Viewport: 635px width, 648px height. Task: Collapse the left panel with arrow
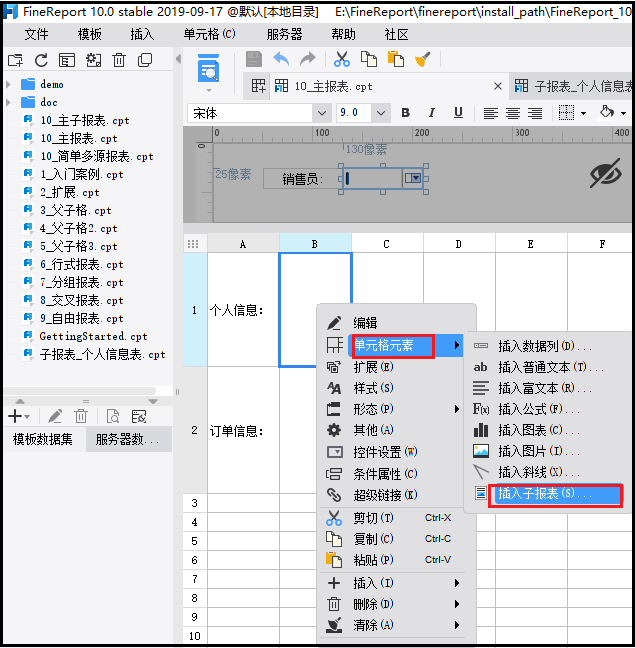point(178,59)
